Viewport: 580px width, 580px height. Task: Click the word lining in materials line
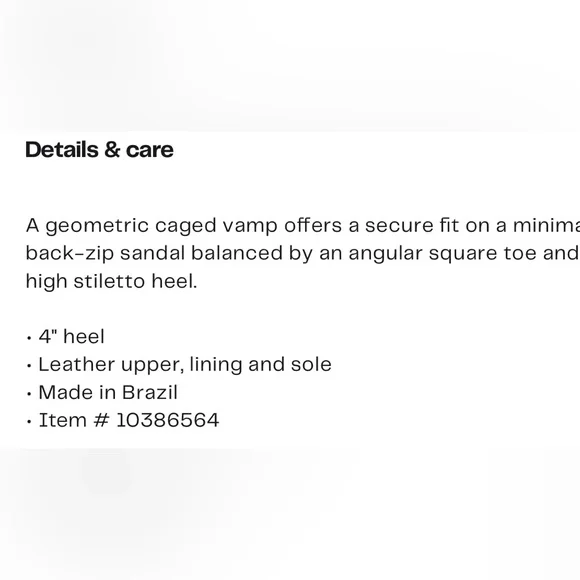[x=216, y=365]
